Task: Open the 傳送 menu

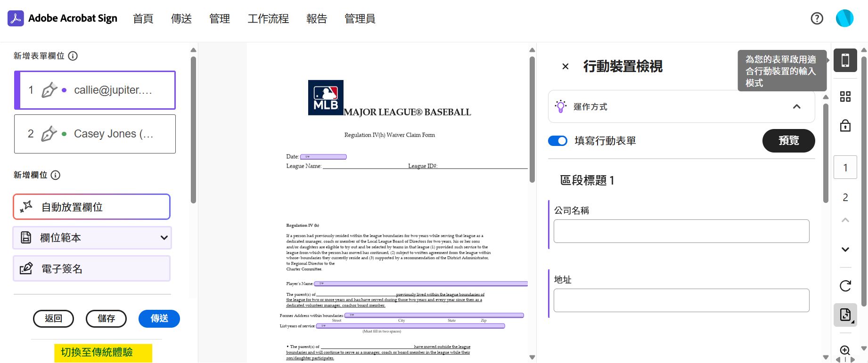Action: tap(181, 18)
